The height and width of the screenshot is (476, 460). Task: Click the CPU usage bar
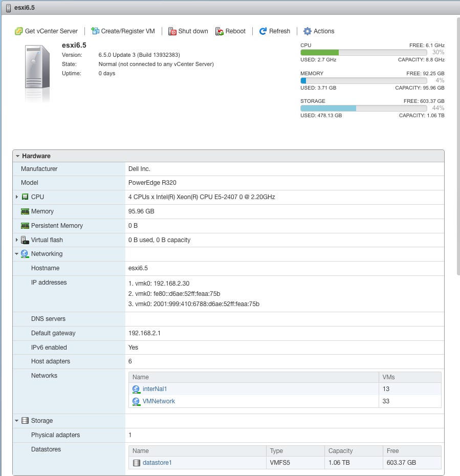363,52
